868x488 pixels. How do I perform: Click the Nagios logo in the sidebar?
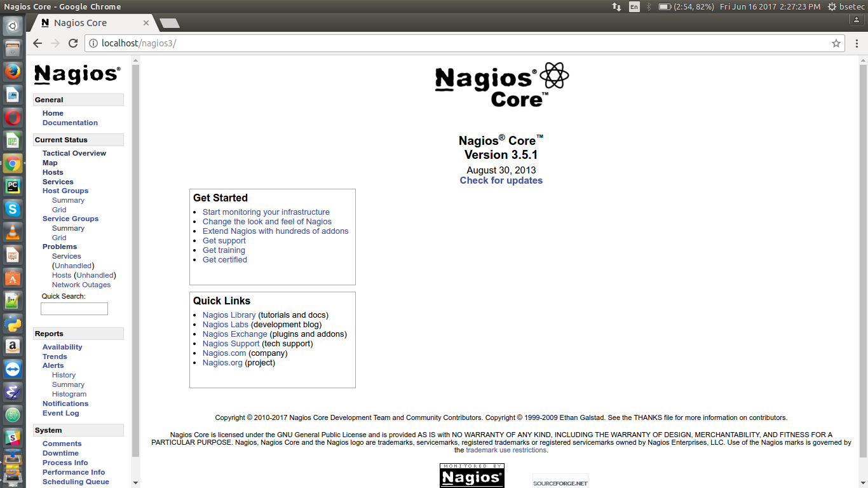(77, 74)
